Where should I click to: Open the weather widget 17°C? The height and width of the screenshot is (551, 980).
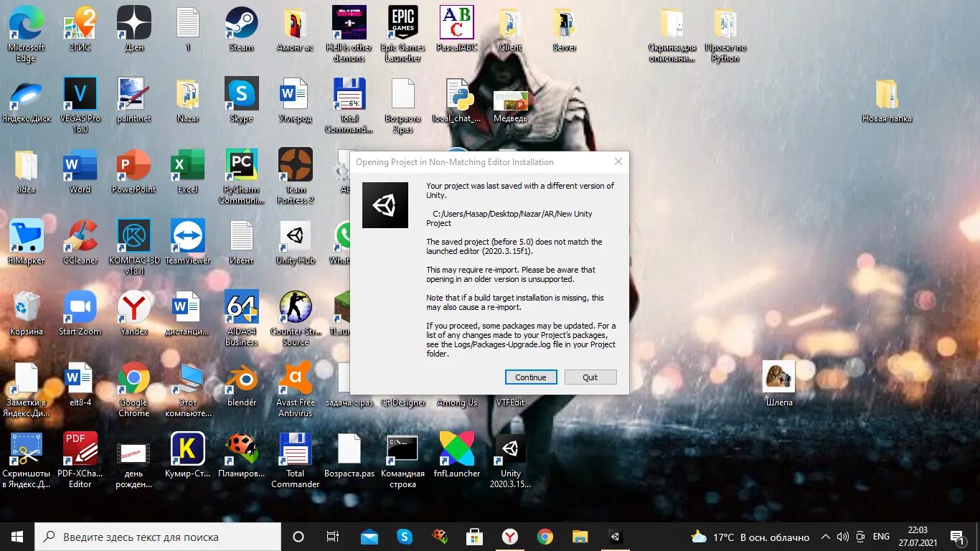point(750,537)
